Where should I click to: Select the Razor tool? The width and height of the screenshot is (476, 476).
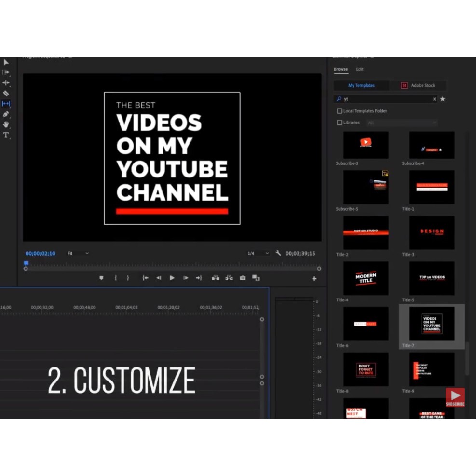click(6, 93)
